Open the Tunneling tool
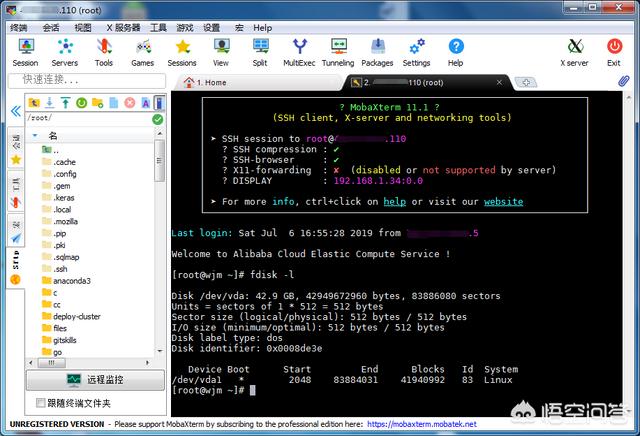640x436 pixels. 338,52
